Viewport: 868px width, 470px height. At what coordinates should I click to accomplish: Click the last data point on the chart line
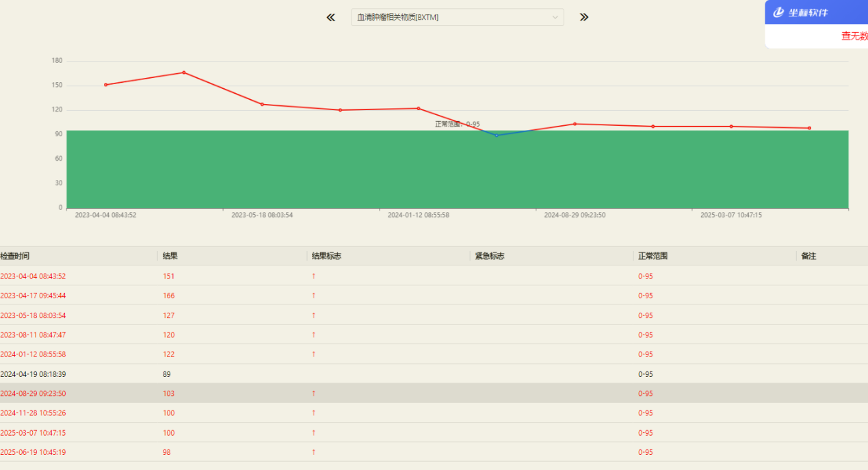point(809,128)
